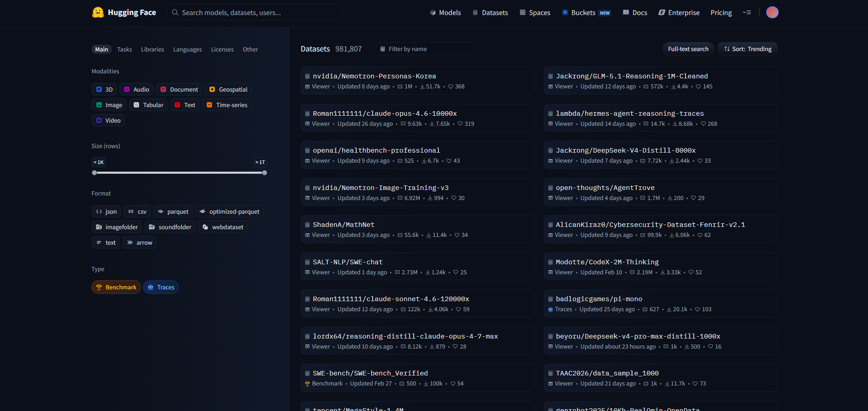Focus the main search models field
Screen dimensions: 868x411
tap(255, 12)
